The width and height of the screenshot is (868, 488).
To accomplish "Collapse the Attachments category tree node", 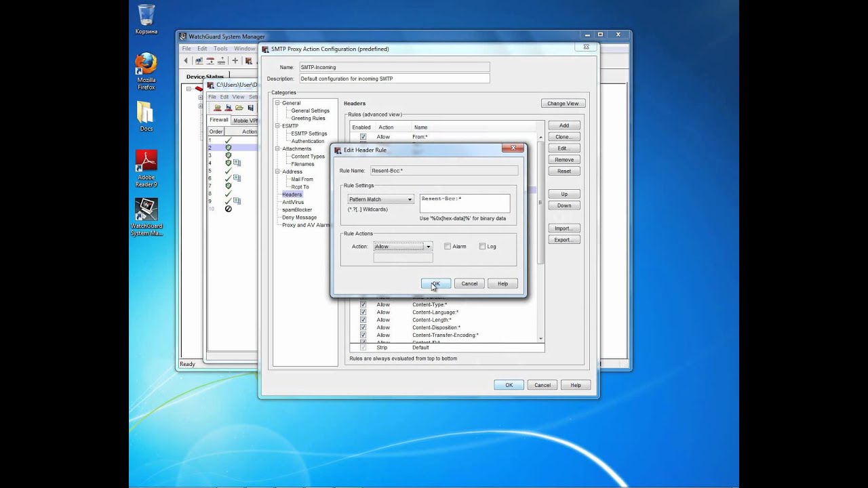I will tap(277, 148).
